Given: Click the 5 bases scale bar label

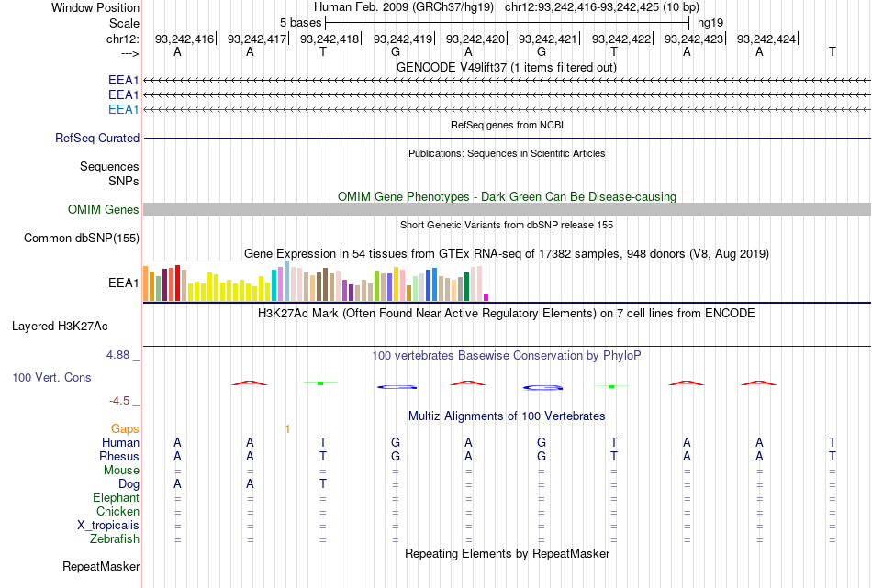Looking at the screenshot, I should coord(300,23).
